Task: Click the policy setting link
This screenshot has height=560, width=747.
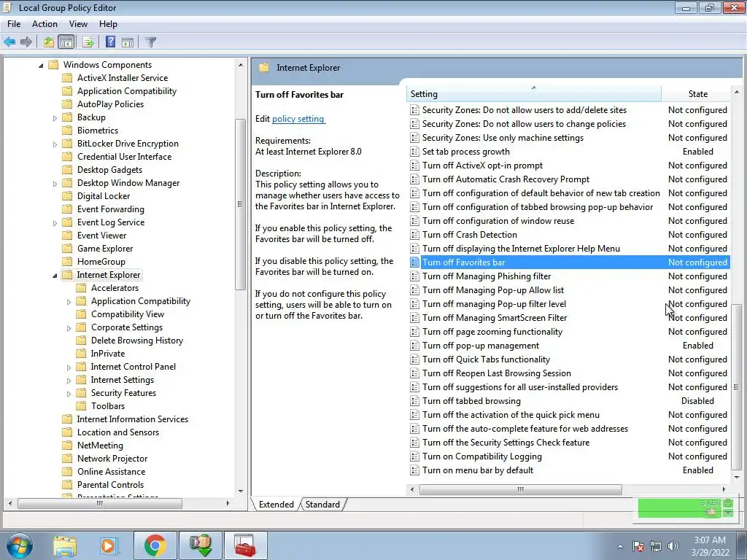Action: coord(298,119)
